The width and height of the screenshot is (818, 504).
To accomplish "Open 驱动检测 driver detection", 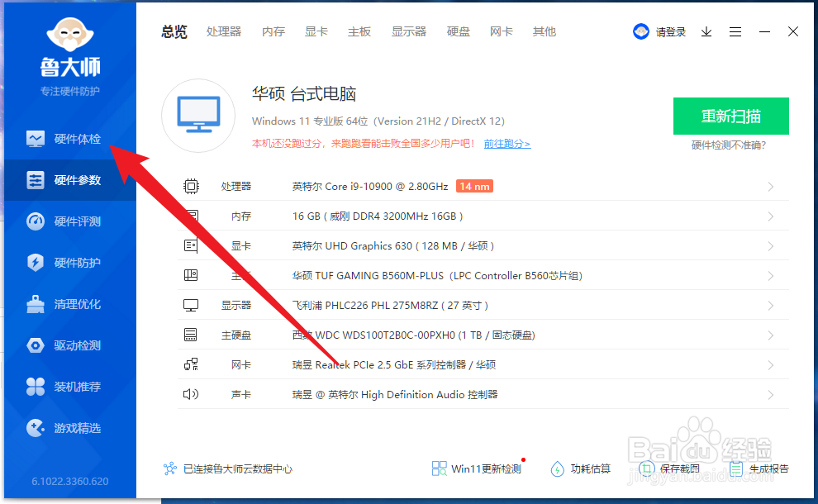I will pos(70,345).
